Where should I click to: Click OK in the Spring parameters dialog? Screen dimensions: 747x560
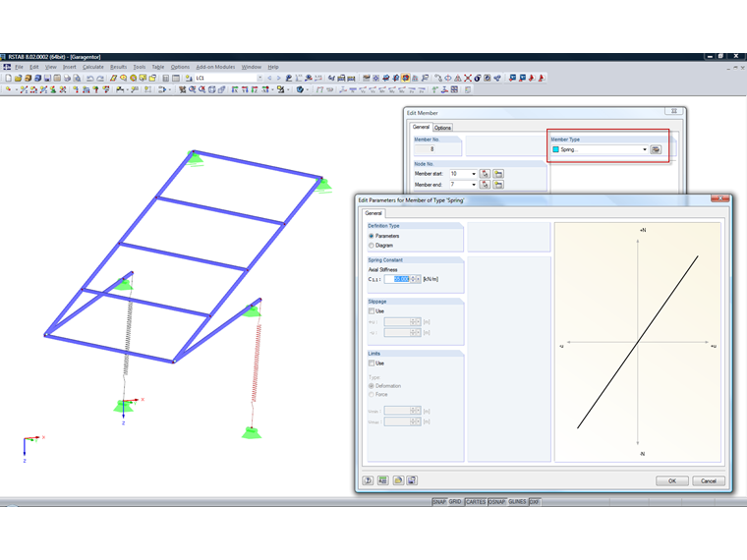click(672, 481)
